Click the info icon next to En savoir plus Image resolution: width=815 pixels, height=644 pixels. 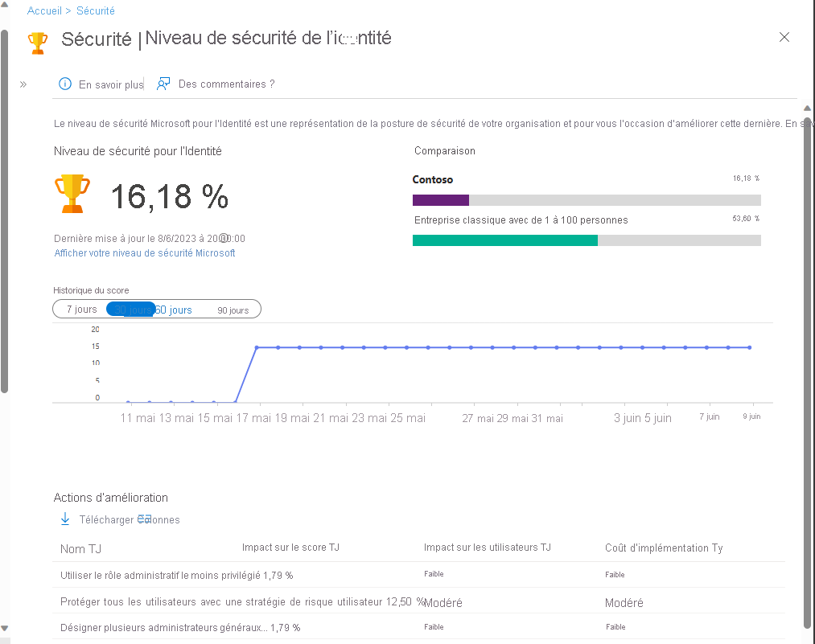[64, 83]
